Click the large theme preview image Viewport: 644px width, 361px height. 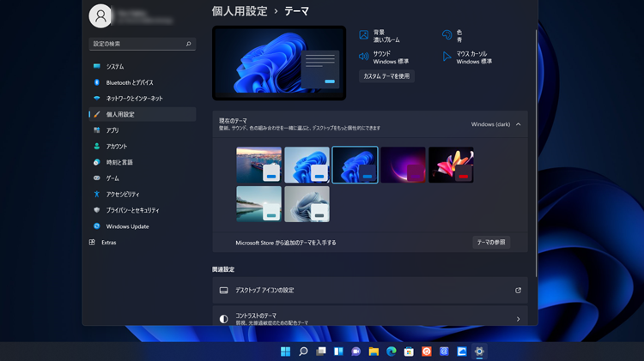pyautogui.click(x=279, y=63)
